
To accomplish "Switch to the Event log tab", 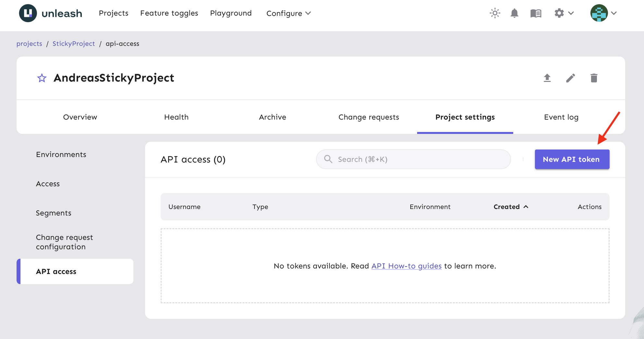I will (x=561, y=117).
